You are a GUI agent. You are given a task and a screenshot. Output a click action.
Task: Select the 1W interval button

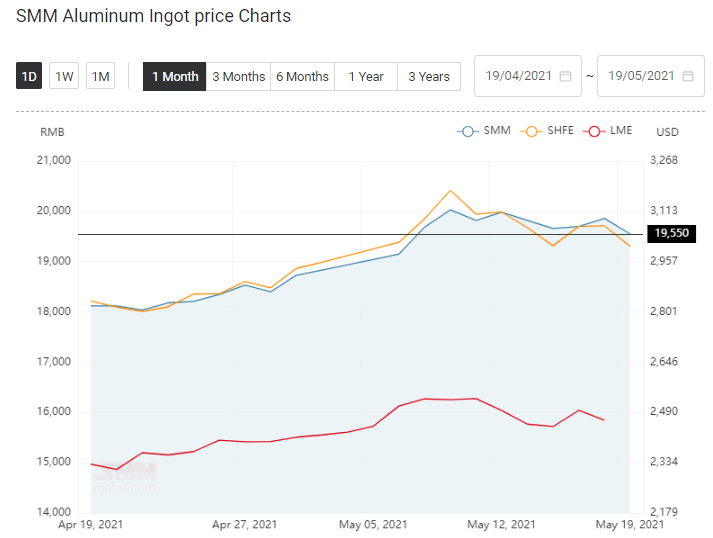tap(64, 76)
